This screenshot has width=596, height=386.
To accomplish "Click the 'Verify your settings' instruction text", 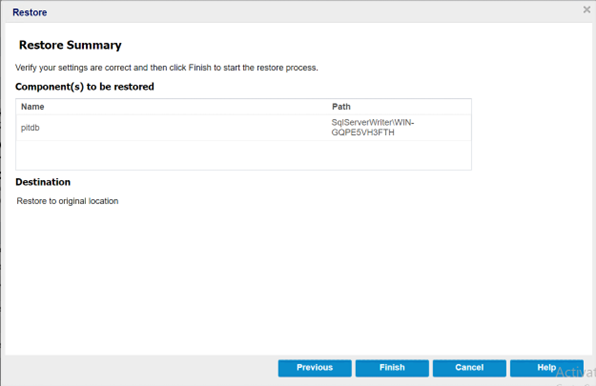I will pyautogui.click(x=166, y=68).
